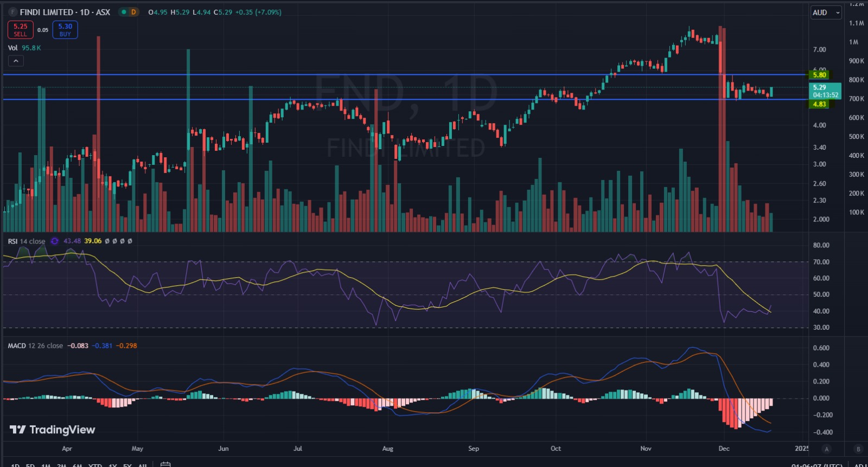Click the 5.29 current price countdown label

tap(825, 91)
